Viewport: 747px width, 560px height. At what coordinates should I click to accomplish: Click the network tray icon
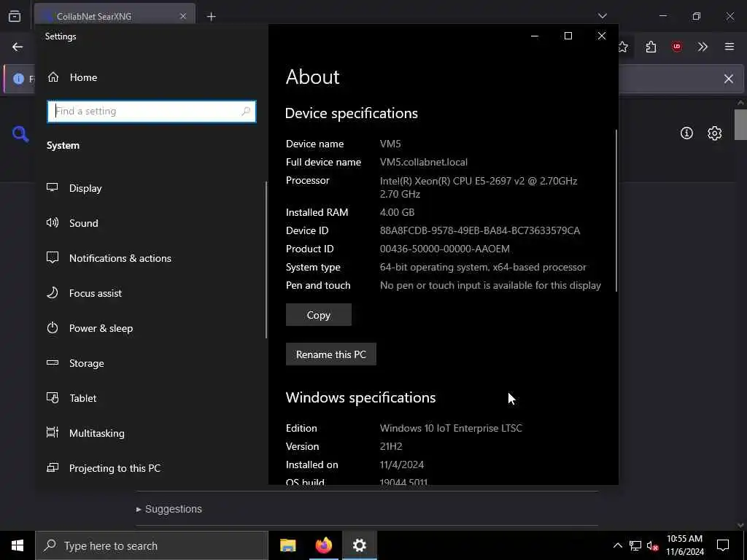tap(635, 545)
